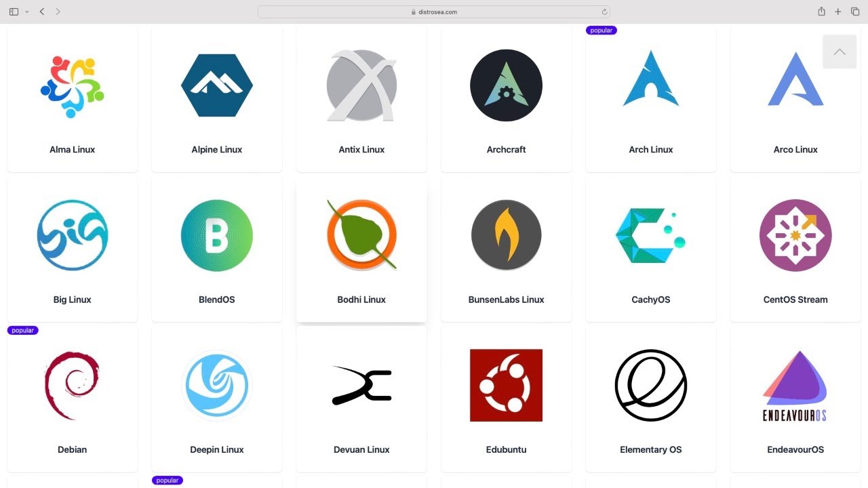Viewport: 868px width, 488px height.
Task: Choose the Archcraft dark circle logo
Action: pos(506,85)
